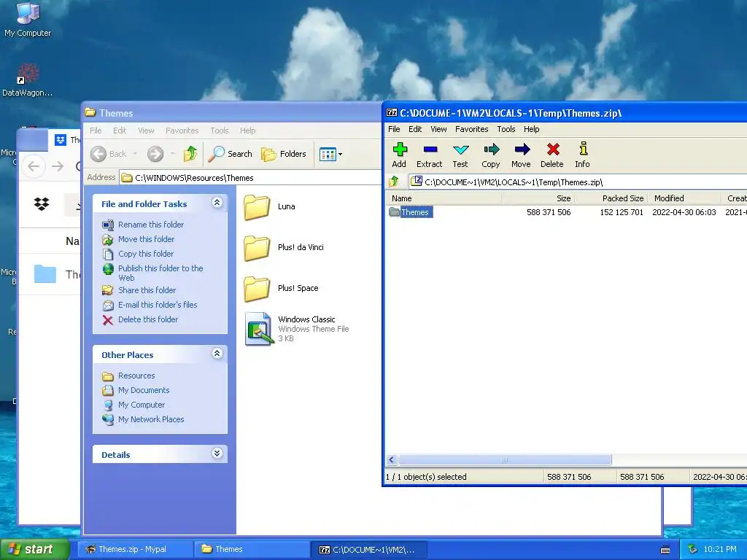
Task: Expand the Details panel
Action: click(217, 454)
